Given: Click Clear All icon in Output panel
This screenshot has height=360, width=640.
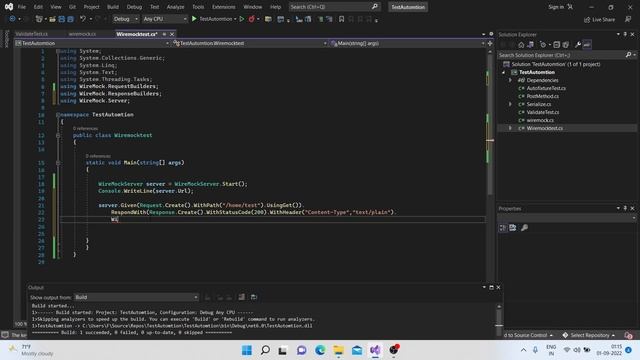Looking at the screenshot, I should [x=242, y=297].
